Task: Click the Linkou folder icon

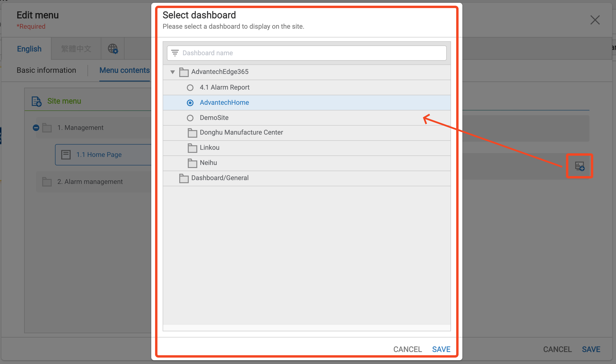Action: click(192, 148)
